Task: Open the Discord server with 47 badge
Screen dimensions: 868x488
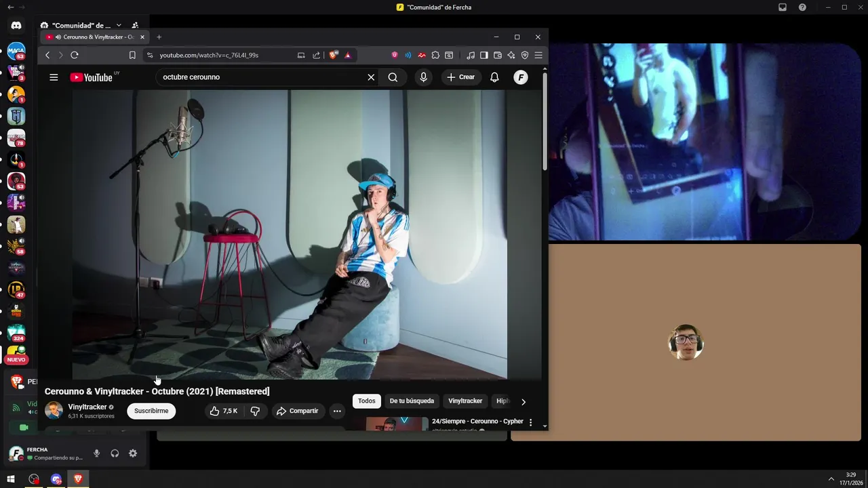Action: click(x=16, y=289)
